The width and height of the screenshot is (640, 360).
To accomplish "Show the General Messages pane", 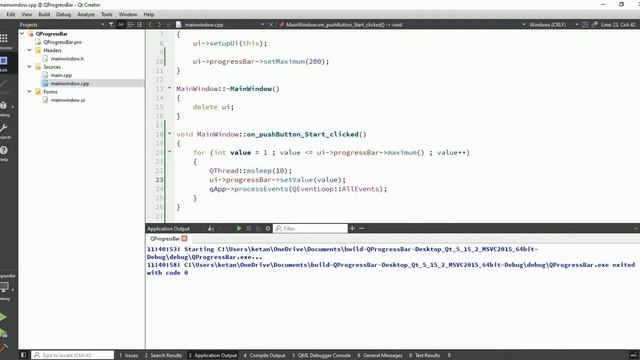I will point(380,355).
